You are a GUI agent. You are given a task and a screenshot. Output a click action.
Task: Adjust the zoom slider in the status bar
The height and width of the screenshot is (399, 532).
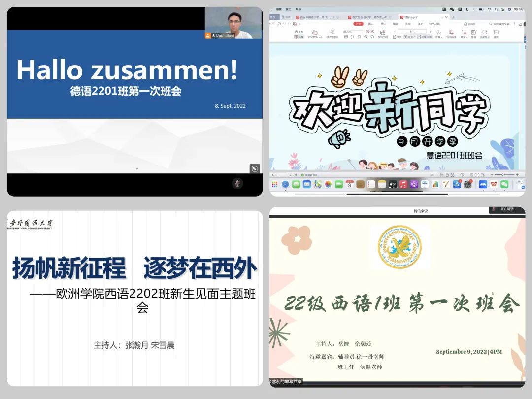click(x=503, y=175)
